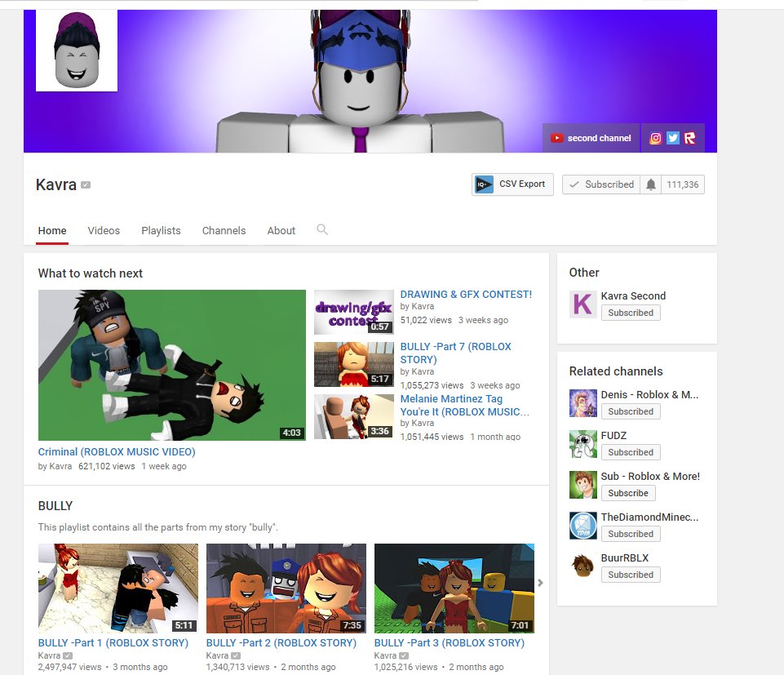
Task: Open BULLY -Part 2 (ROBLOX STORY) title
Action: [x=281, y=643]
